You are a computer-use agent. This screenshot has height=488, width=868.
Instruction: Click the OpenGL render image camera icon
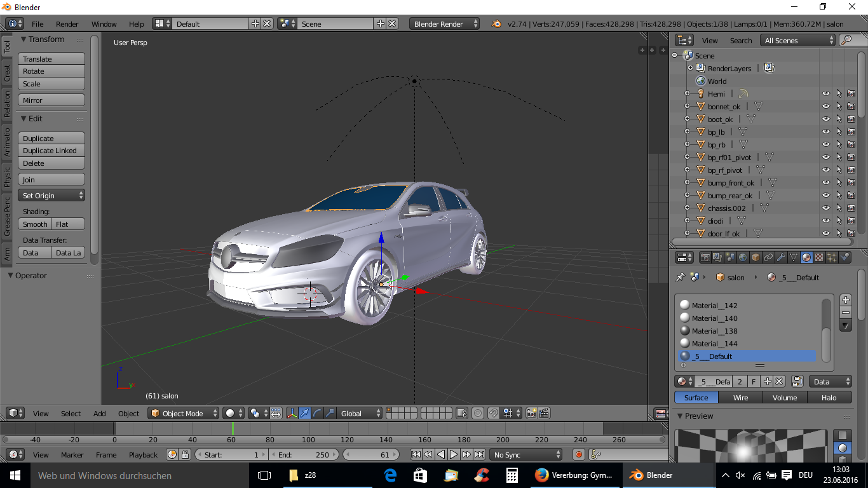click(x=531, y=413)
